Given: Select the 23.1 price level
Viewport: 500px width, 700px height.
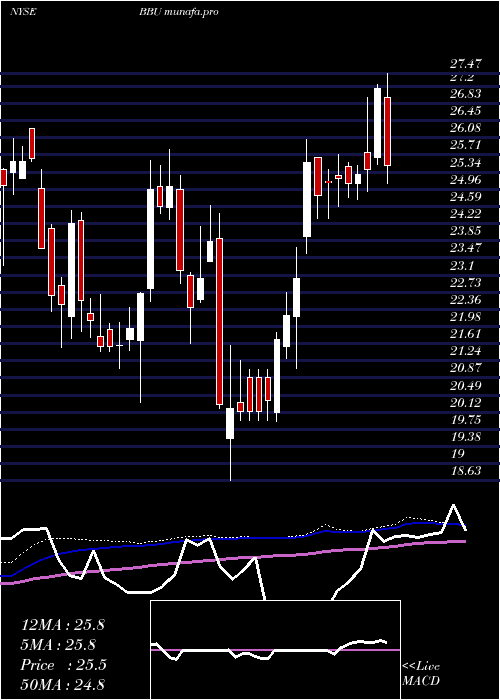Looking at the screenshot, I should point(462,266).
